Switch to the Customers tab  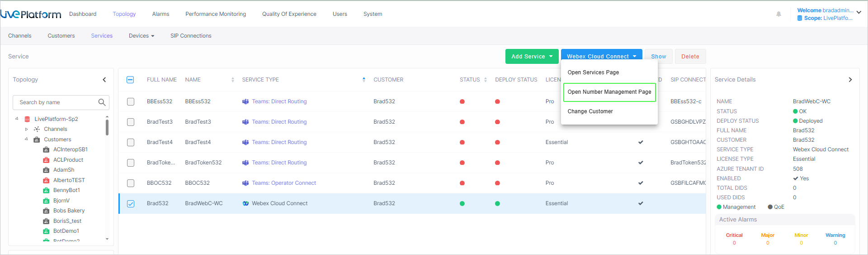coord(61,36)
